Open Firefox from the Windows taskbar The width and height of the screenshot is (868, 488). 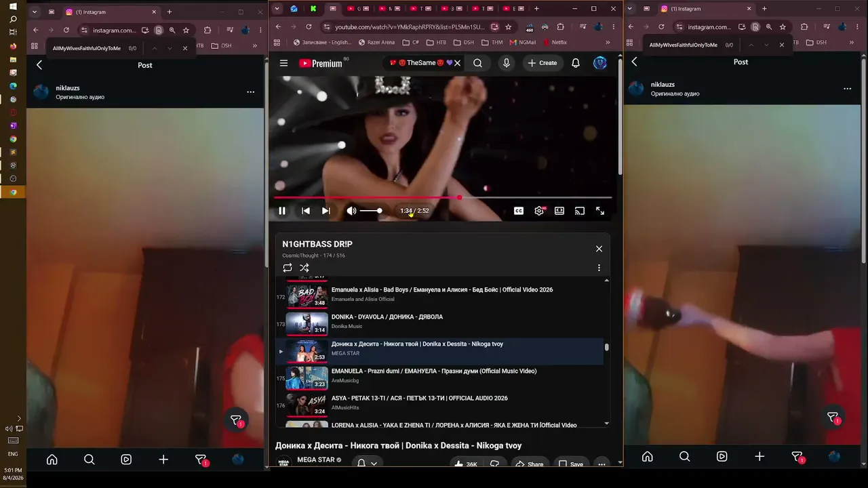13,46
